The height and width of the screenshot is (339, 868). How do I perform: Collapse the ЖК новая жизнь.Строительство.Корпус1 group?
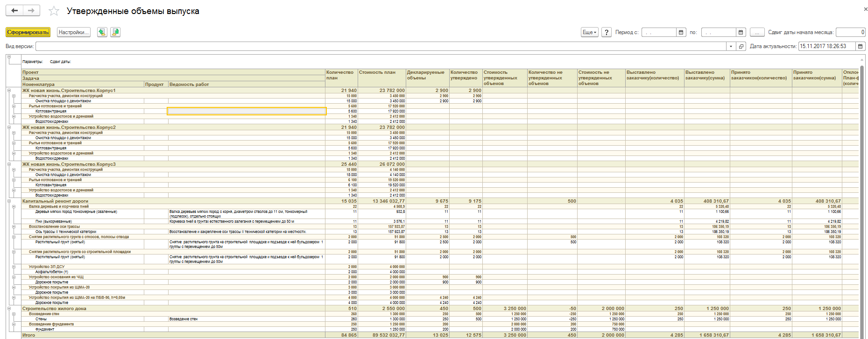[9, 91]
